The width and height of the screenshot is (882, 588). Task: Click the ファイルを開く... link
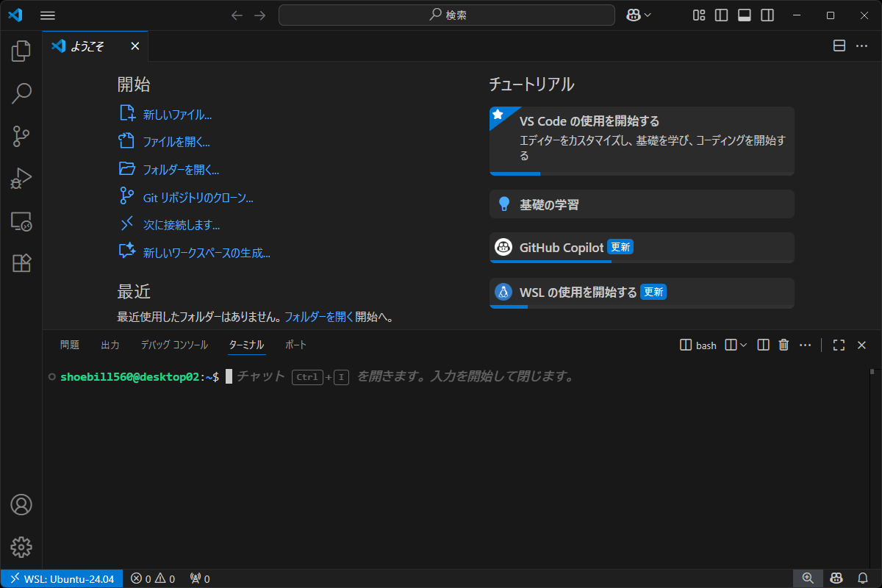176,142
